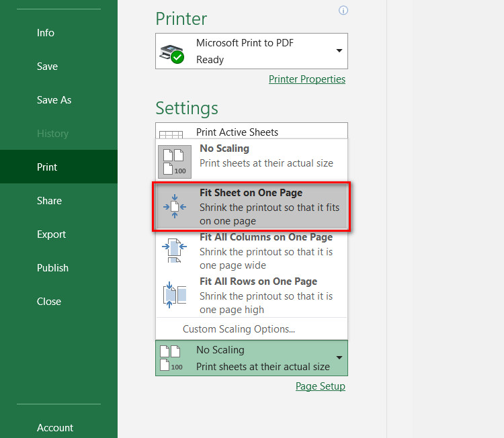Click the printer info icon
This screenshot has width=504, height=438.
pos(343,10)
